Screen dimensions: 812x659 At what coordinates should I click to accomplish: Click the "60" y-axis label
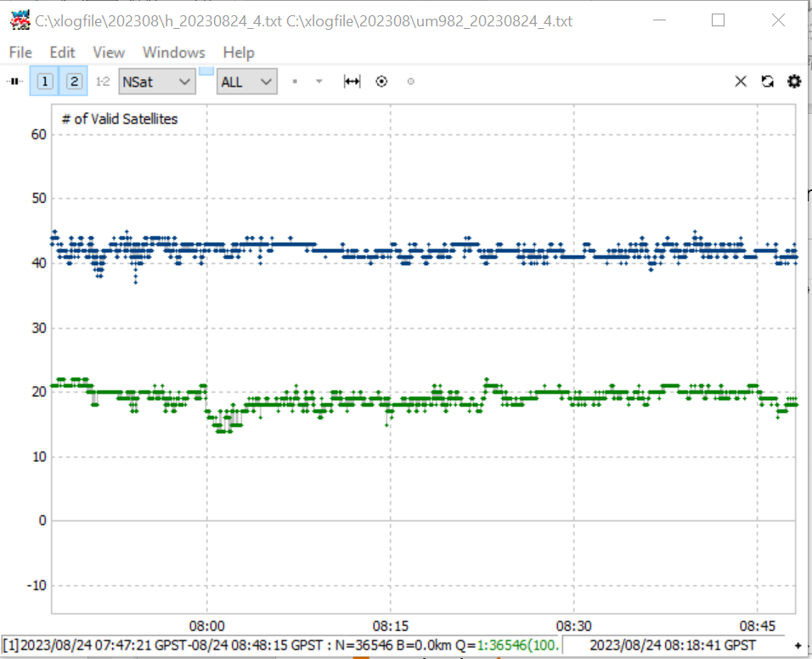[x=39, y=134]
